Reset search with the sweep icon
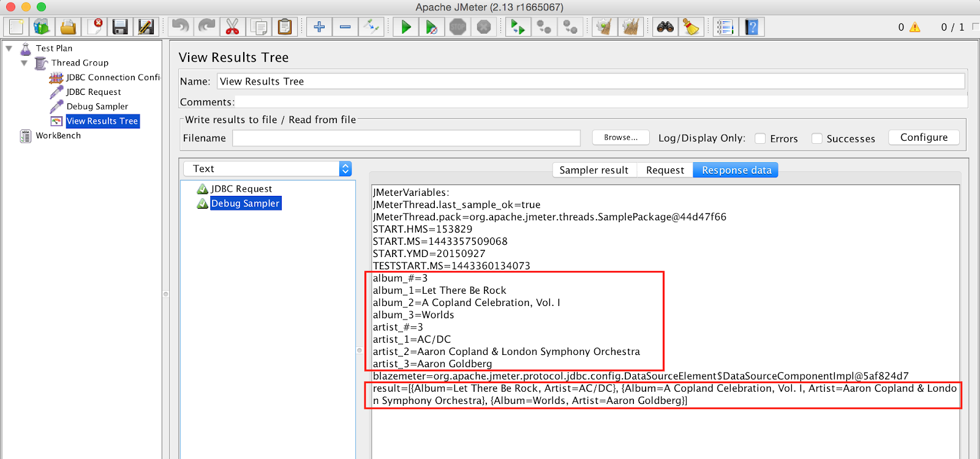 (x=691, y=27)
